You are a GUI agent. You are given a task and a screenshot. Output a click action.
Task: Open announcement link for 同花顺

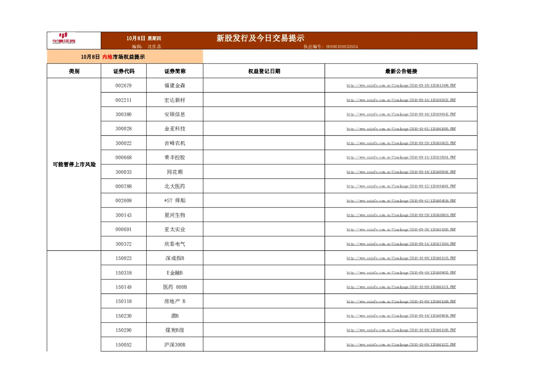pyautogui.click(x=401, y=172)
